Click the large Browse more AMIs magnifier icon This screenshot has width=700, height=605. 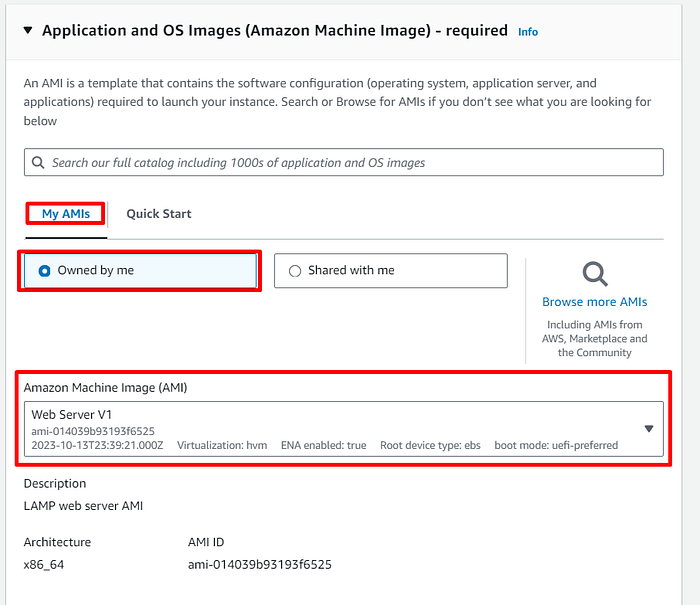click(x=595, y=274)
